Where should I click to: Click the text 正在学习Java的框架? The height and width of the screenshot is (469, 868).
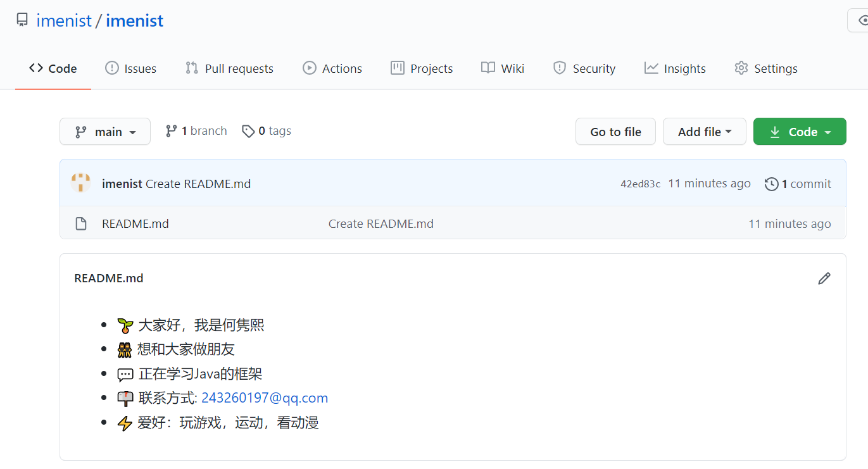[200, 374]
